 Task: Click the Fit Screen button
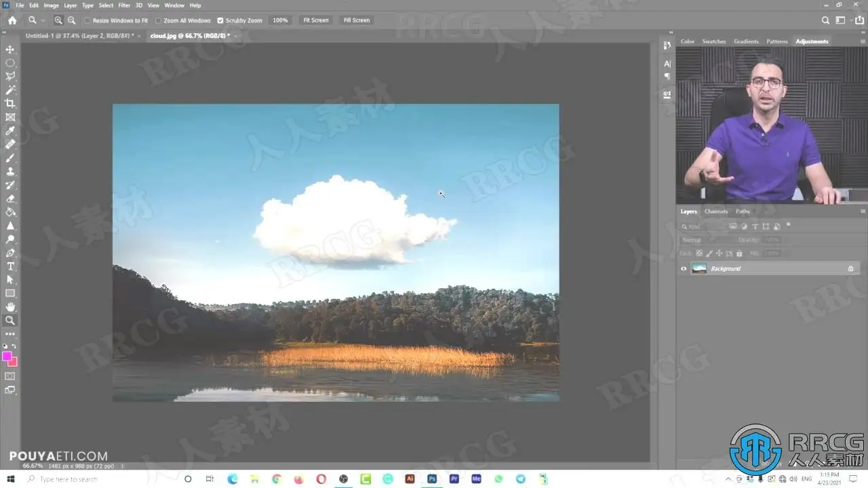315,20
